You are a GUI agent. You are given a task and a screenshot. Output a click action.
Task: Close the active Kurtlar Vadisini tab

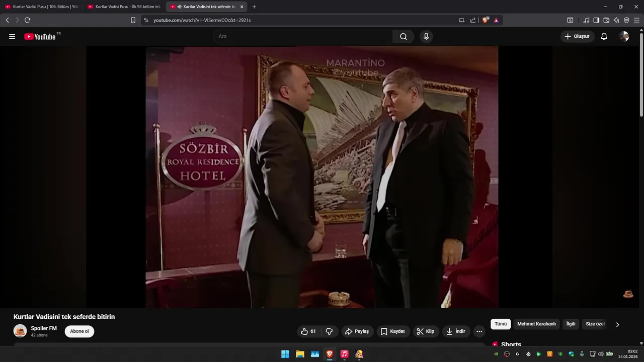tap(242, 7)
